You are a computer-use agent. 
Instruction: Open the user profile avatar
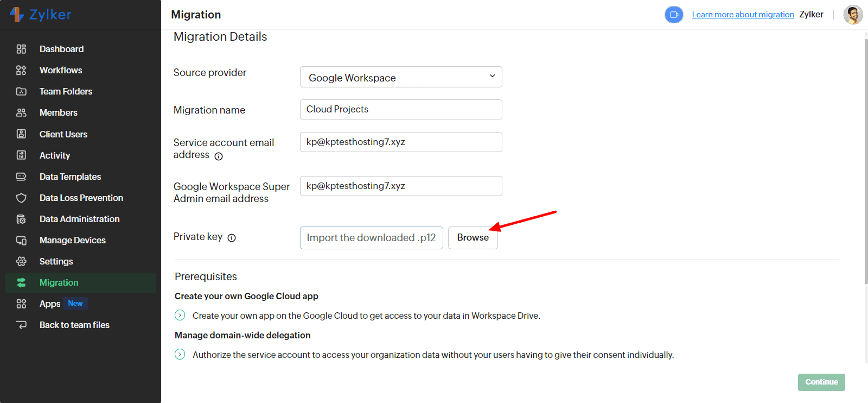pos(853,15)
